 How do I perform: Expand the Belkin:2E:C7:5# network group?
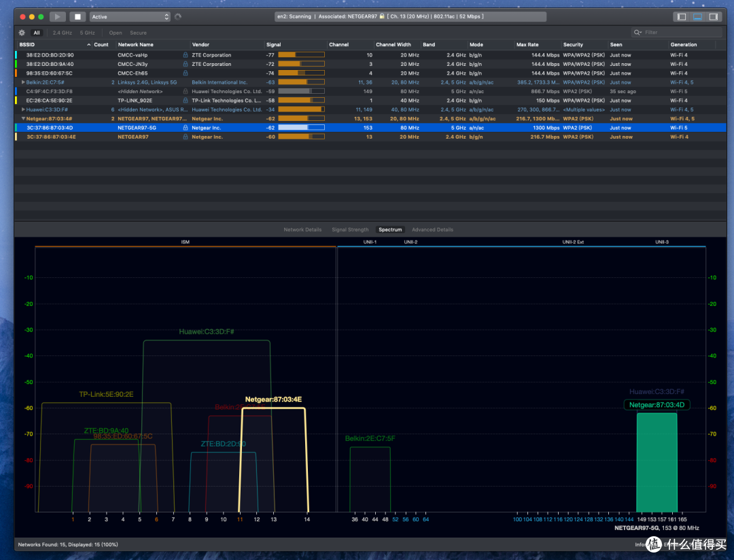pyautogui.click(x=23, y=82)
